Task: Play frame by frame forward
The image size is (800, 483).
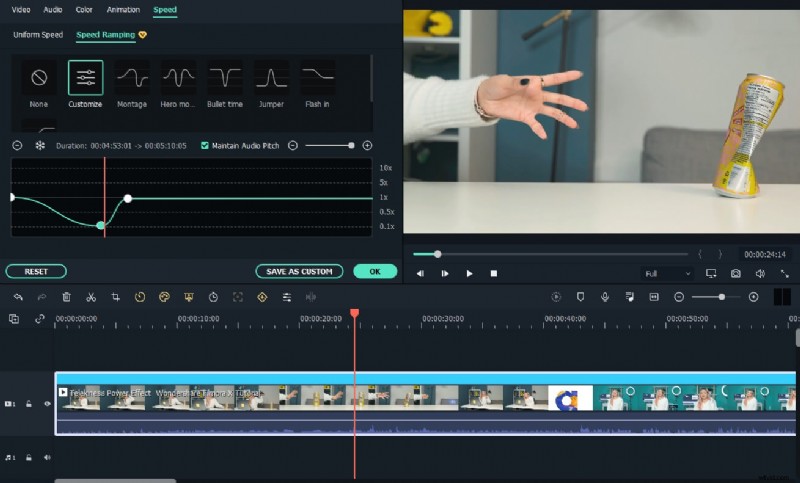Action: coord(444,274)
